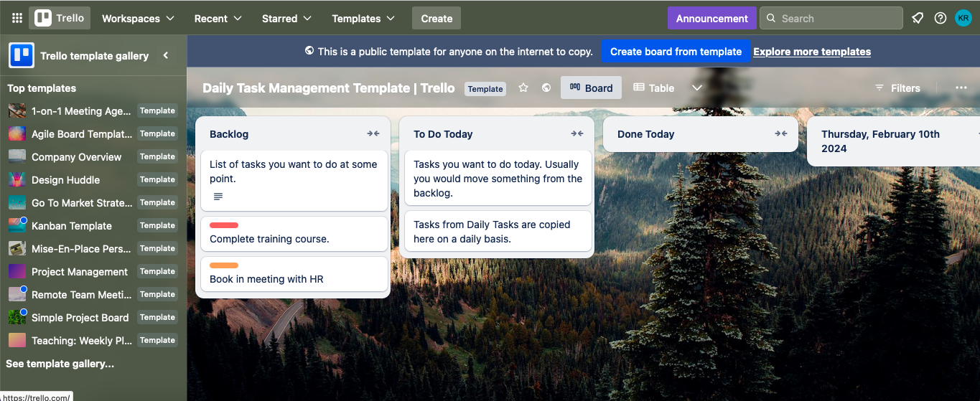Click the Teaching: Weekly Planning thumbnail icon

[17, 340]
